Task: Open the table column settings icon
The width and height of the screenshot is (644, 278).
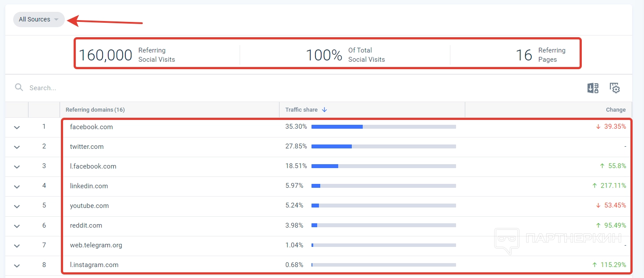Action: 615,88
